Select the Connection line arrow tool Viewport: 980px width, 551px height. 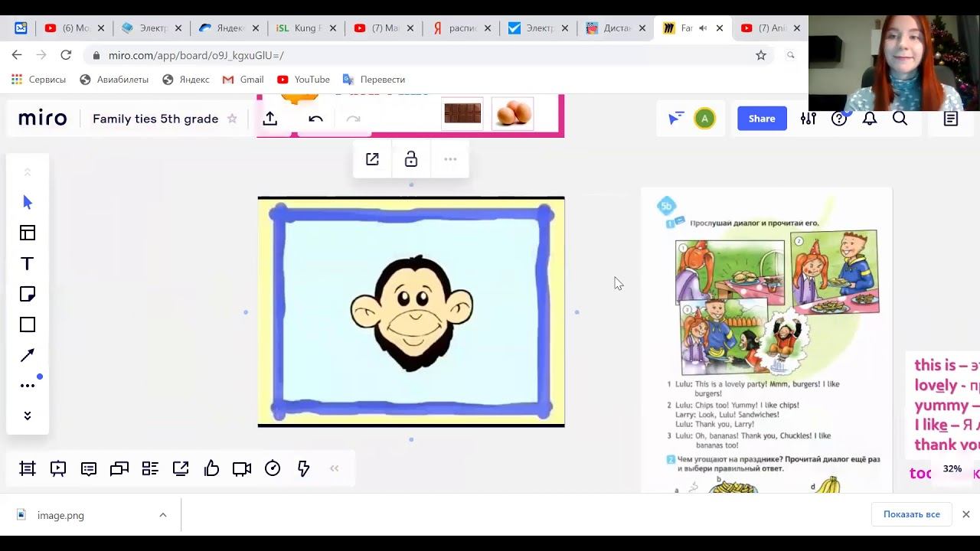pos(28,355)
